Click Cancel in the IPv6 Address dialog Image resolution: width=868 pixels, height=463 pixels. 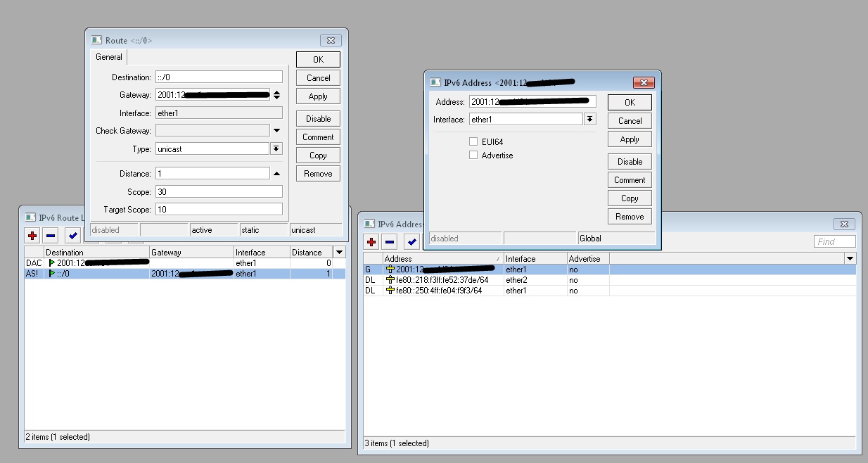(630, 120)
